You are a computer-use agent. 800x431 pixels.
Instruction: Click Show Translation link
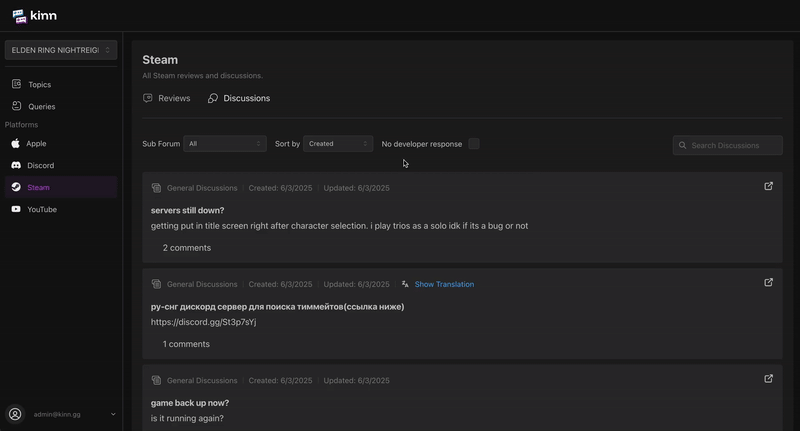pos(444,284)
